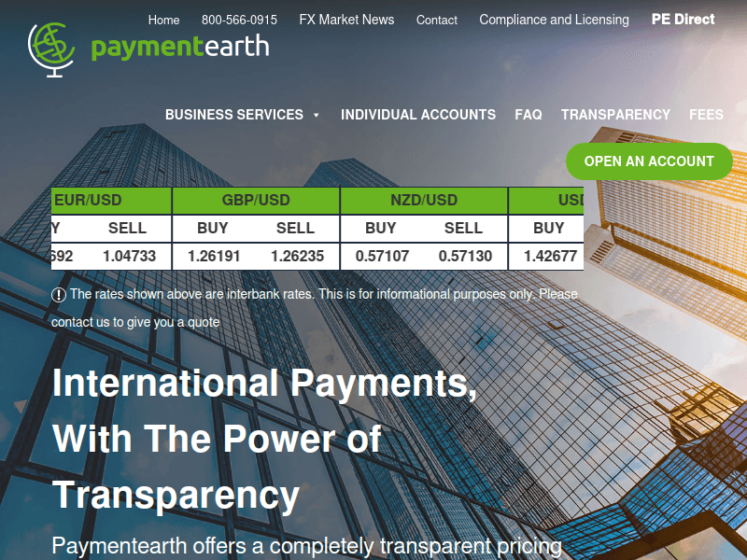The width and height of the screenshot is (747, 560).
Task: Click the OPEN AN ACCOUNT button
Action: tap(649, 161)
